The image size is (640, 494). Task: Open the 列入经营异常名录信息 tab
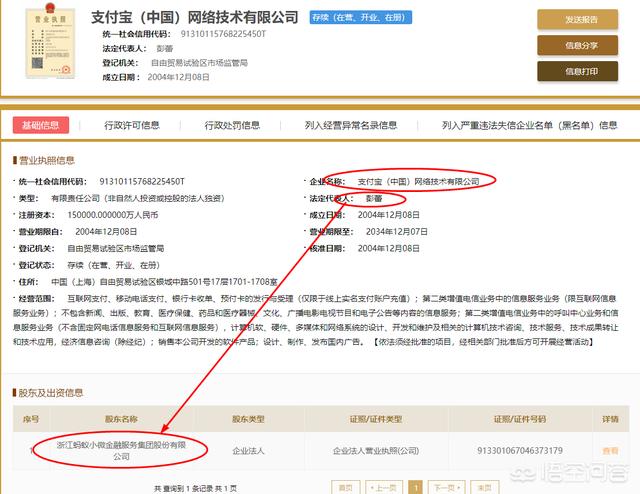click(x=351, y=125)
